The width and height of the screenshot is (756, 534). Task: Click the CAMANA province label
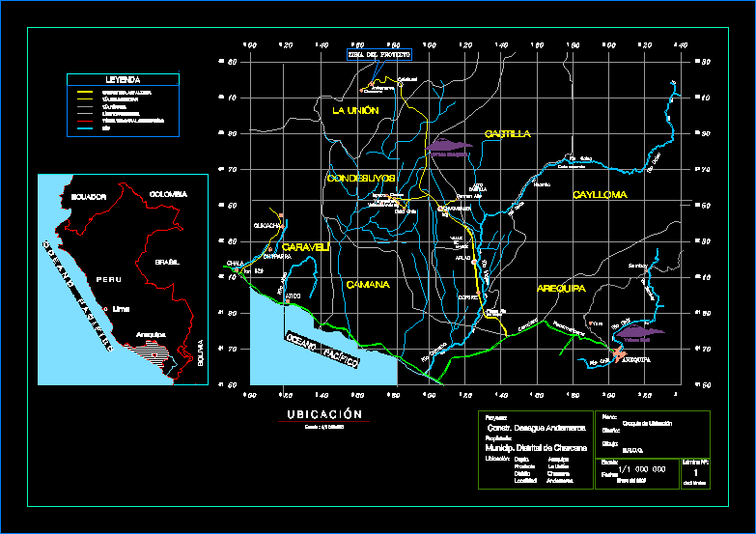368,285
